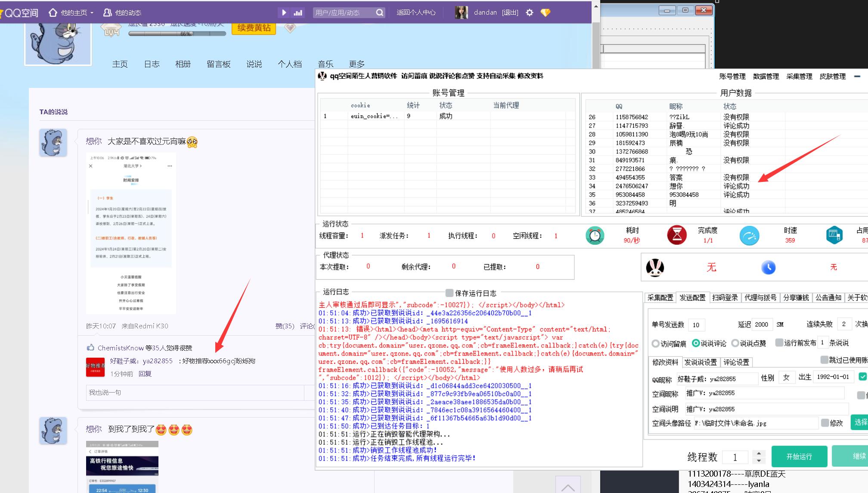Click the thumbs-up like icon under post
The width and height of the screenshot is (868, 493).
(90, 347)
